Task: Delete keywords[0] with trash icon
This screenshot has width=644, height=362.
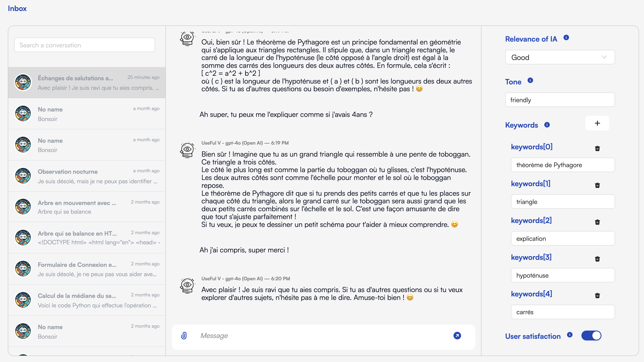Action: [597, 149]
